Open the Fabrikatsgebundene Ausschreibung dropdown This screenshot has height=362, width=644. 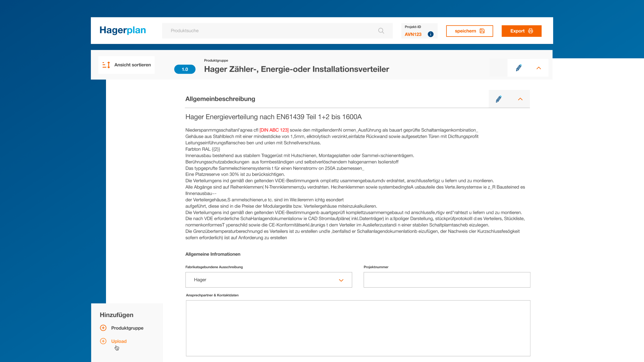[269, 280]
